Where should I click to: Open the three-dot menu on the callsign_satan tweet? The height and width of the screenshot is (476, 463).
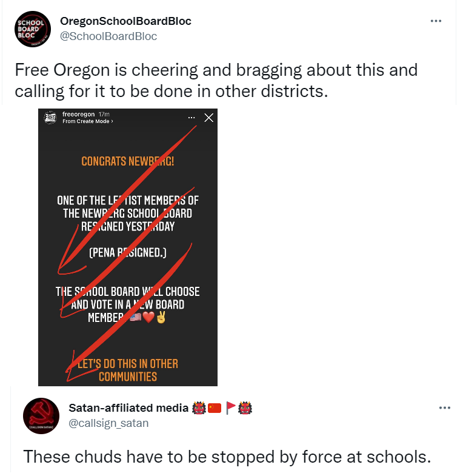coord(444,407)
